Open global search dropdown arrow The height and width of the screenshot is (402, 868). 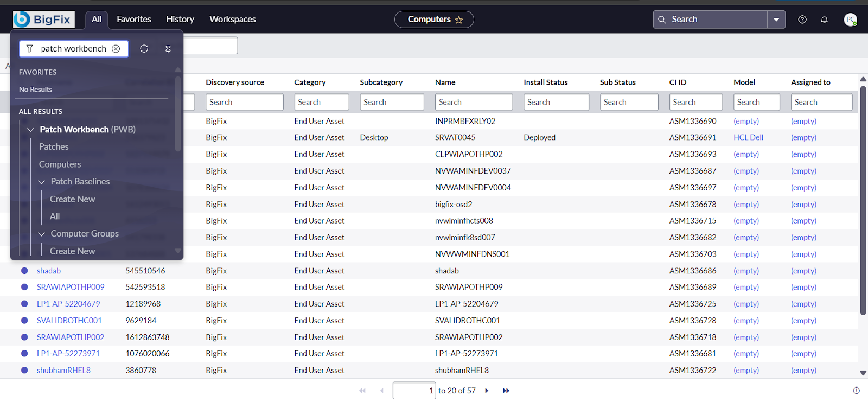pos(776,20)
